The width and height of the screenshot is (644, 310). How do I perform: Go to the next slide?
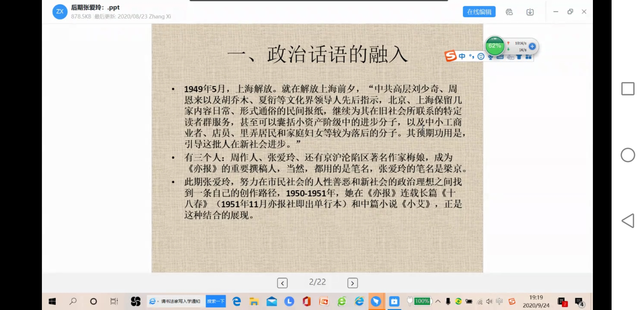352,283
